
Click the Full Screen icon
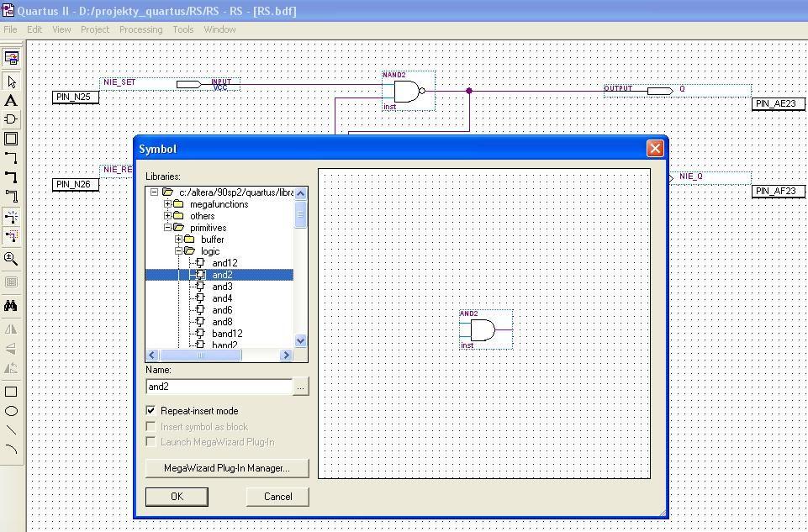tap(11, 282)
